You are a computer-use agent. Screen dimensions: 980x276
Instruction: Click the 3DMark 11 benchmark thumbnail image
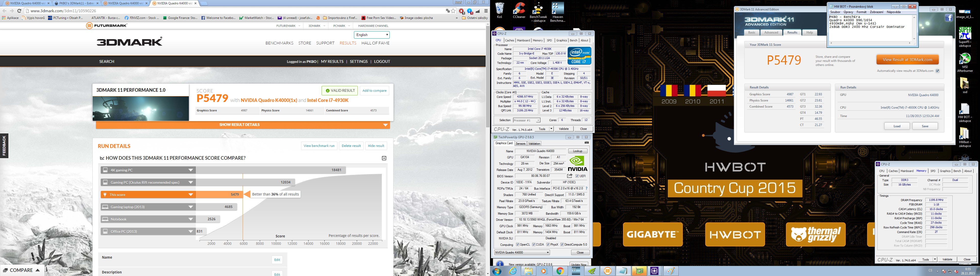pyautogui.click(x=140, y=109)
